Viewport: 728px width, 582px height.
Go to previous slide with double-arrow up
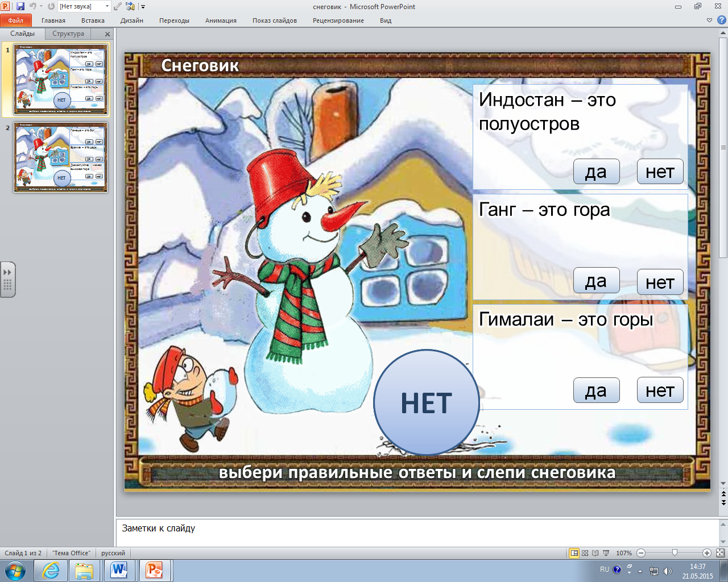723,494
